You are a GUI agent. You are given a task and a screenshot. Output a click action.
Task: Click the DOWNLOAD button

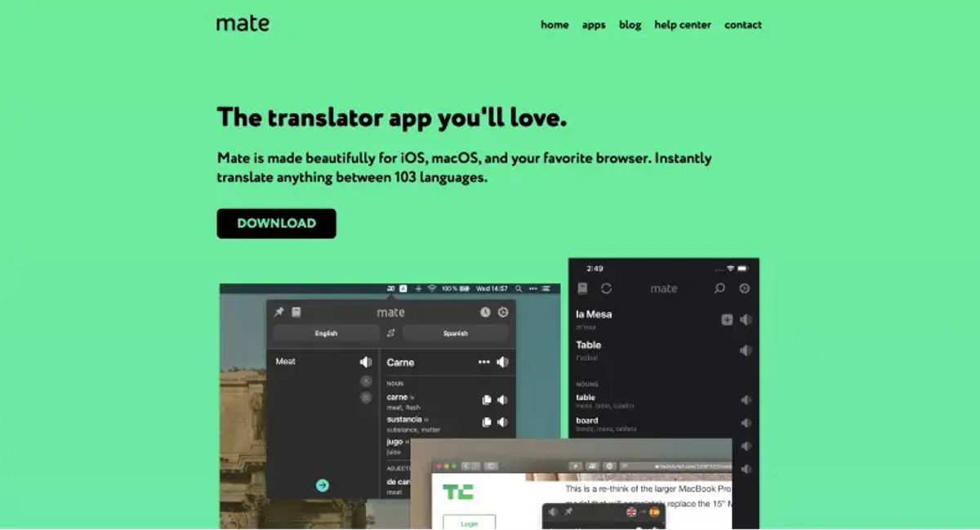point(276,223)
